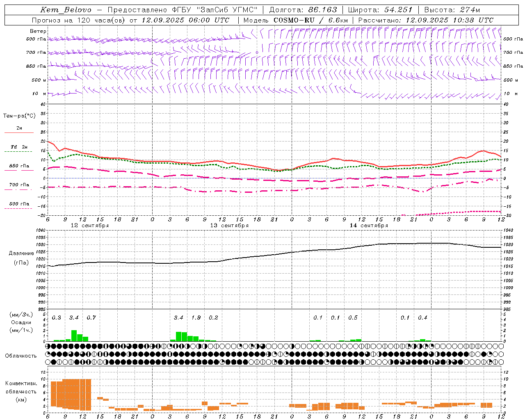Click the 'Давление' pressure label
The image size is (525, 420).
(21, 253)
